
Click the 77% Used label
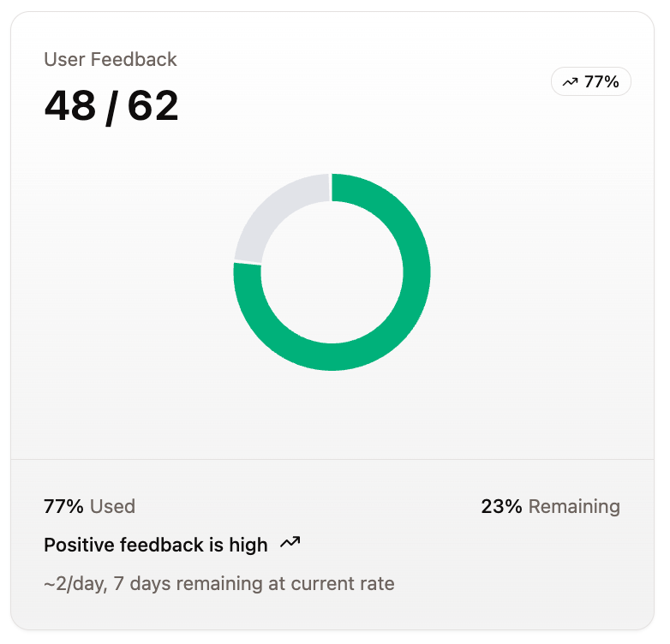[x=89, y=506]
